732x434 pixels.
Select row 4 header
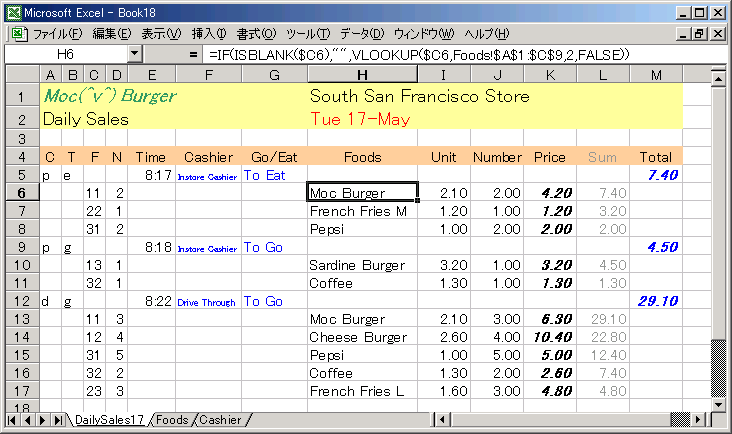22,157
